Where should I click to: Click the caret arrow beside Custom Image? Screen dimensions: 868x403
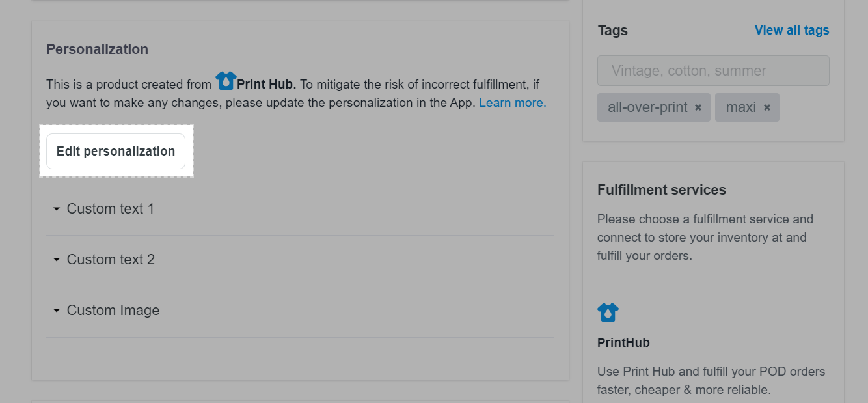point(56,311)
